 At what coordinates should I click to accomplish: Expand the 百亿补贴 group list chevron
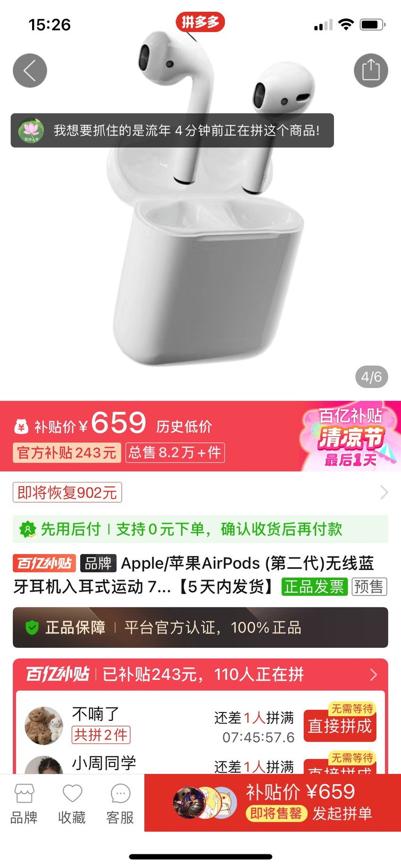click(x=374, y=675)
